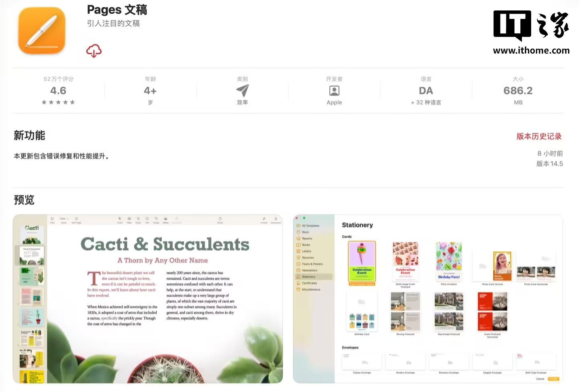Click the Zoom dropdown in Pages toolbar
Viewport: 579px width, 392px height.
click(x=64, y=220)
